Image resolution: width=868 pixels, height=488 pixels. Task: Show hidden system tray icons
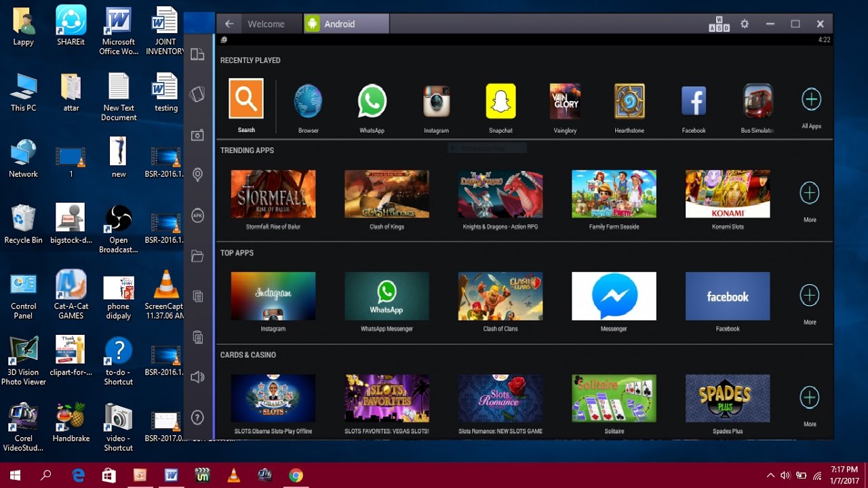point(770,475)
